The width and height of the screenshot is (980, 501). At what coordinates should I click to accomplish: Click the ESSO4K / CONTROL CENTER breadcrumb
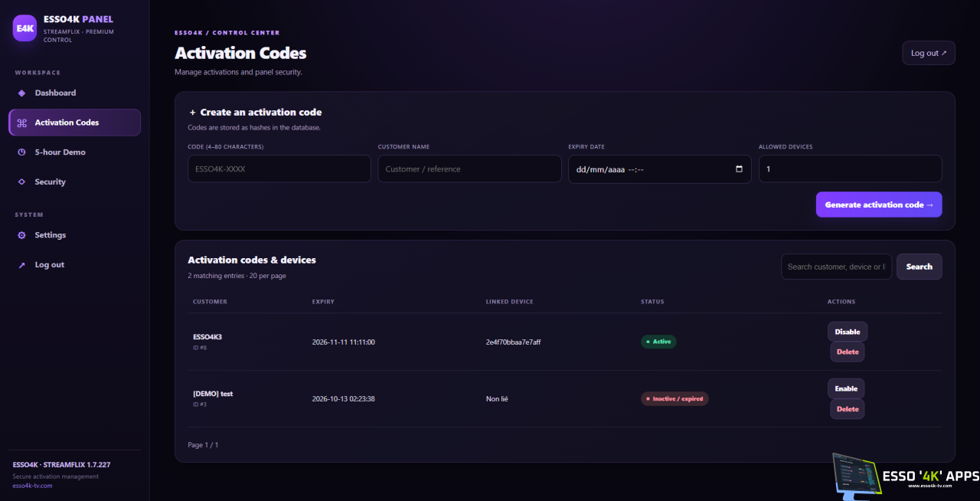[227, 33]
